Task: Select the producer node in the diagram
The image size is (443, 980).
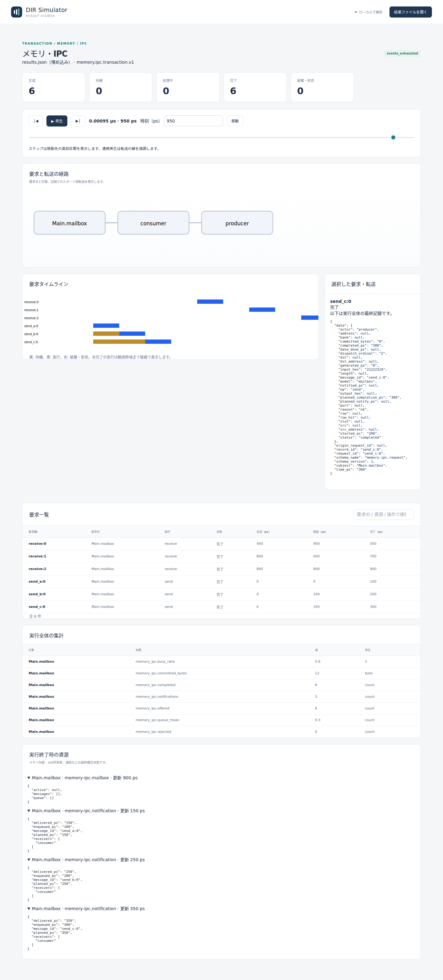Action: click(237, 223)
